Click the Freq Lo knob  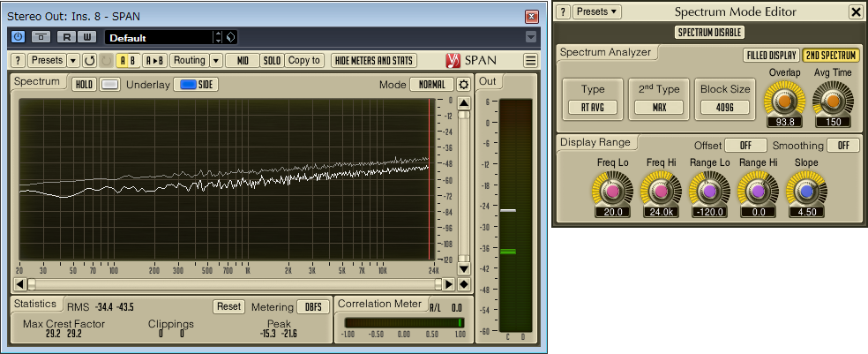[x=612, y=192]
